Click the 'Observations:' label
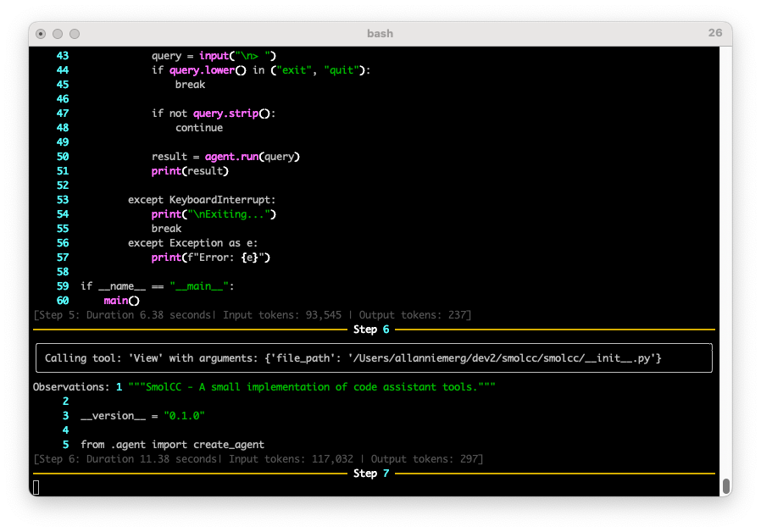This screenshot has height=532, width=761. click(71, 387)
